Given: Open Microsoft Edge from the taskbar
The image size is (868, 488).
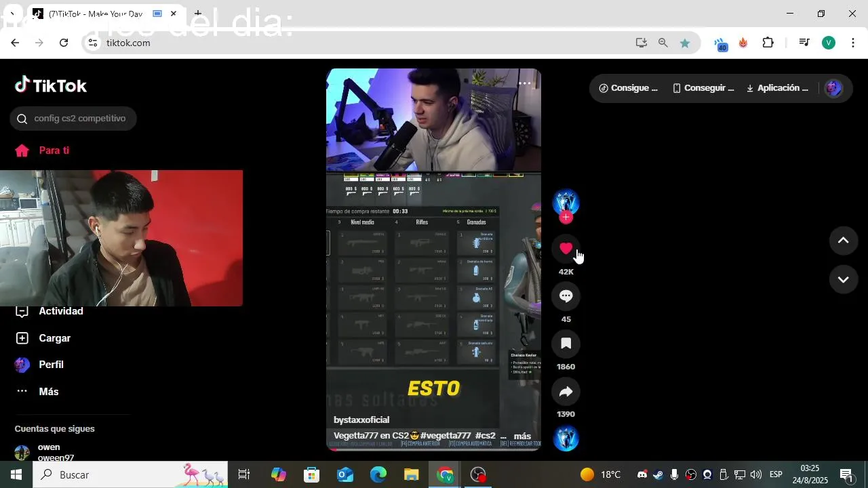Looking at the screenshot, I should tap(378, 474).
